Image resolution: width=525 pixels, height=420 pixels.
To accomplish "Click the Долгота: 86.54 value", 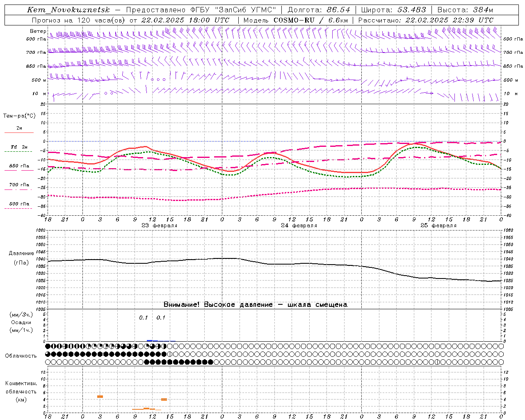I will tap(319, 10).
